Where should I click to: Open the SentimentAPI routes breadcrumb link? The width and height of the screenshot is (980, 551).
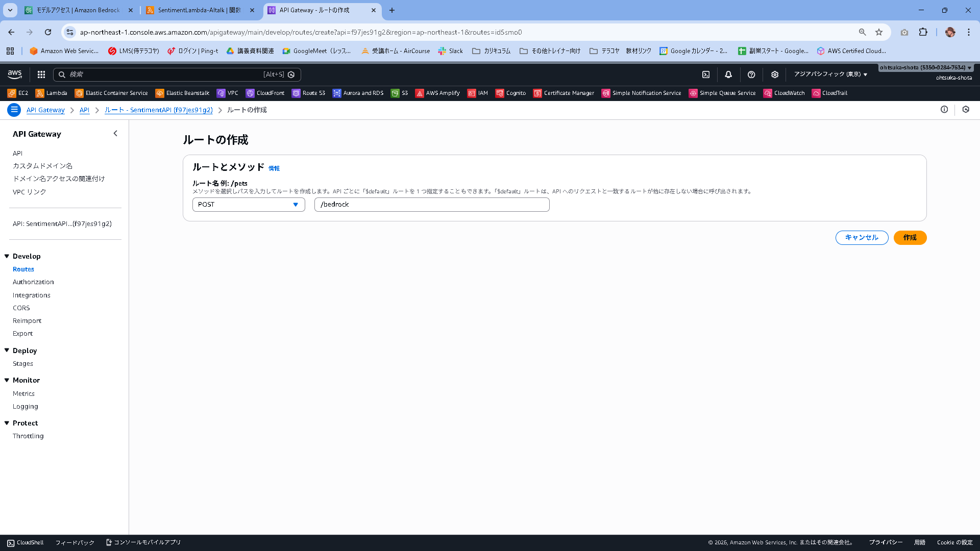click(158, 110)
